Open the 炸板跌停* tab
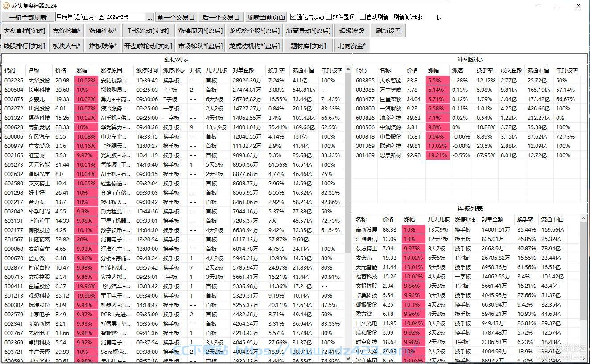Image resolution: width=590 pixels, height=364 pixels. point(103,45)
